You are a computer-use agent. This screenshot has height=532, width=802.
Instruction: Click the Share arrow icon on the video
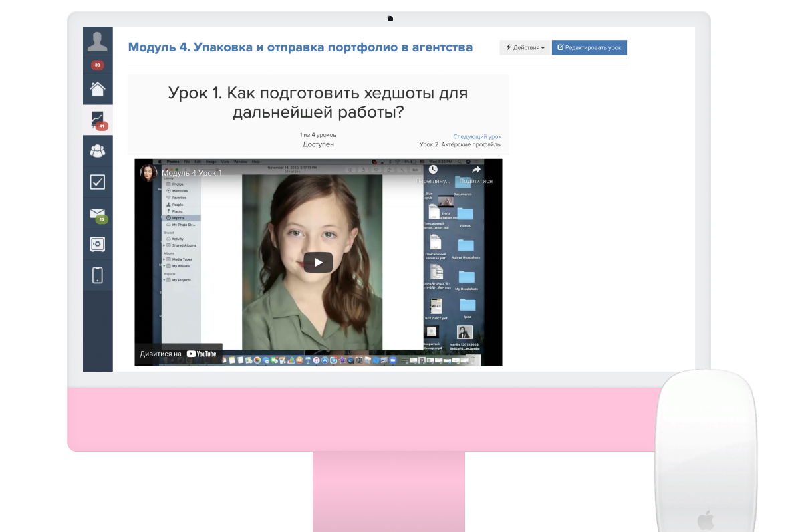pyautogui.click(x=476, y=170)
